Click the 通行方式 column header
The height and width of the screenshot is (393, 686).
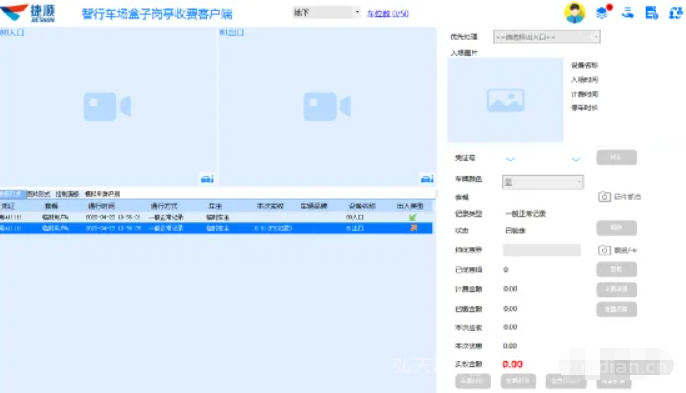(x=164, y=206)
